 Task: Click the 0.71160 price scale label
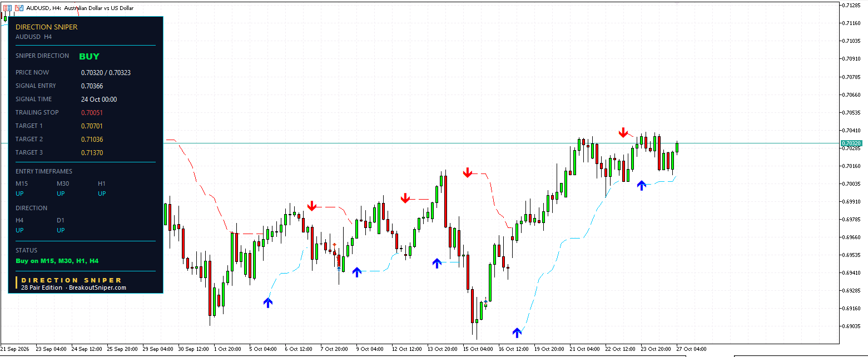(x=852, y=23)
